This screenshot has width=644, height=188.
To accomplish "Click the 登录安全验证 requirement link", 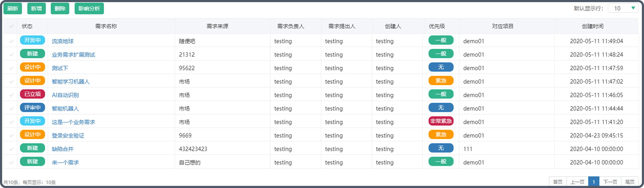I will click(x=68, y=136).
